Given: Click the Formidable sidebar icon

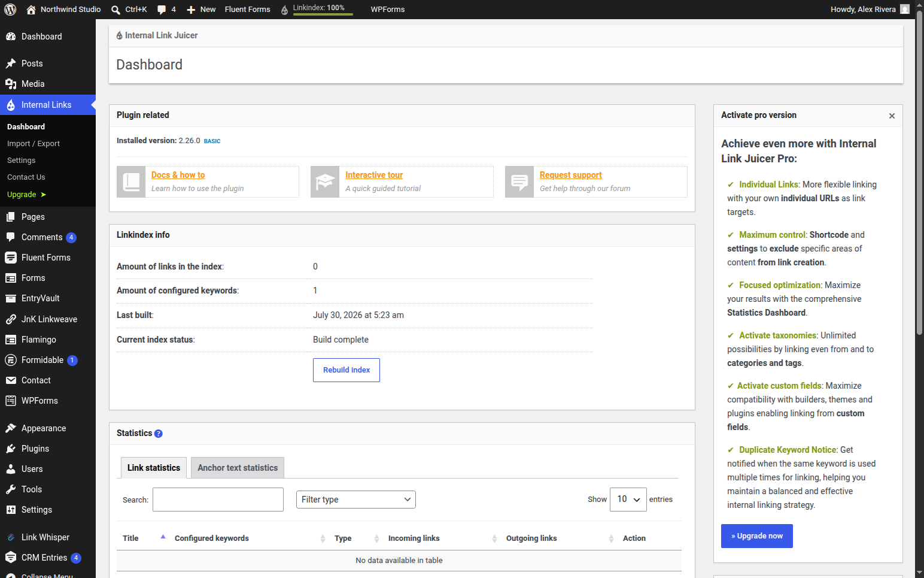Looking at the screenshot, I should [x=11, y=360].
